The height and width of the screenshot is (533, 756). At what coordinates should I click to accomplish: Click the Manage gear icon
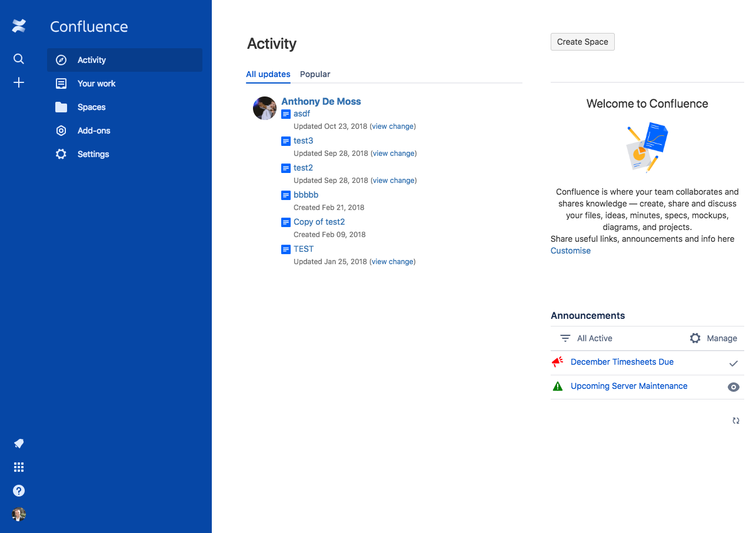[695, 338]
